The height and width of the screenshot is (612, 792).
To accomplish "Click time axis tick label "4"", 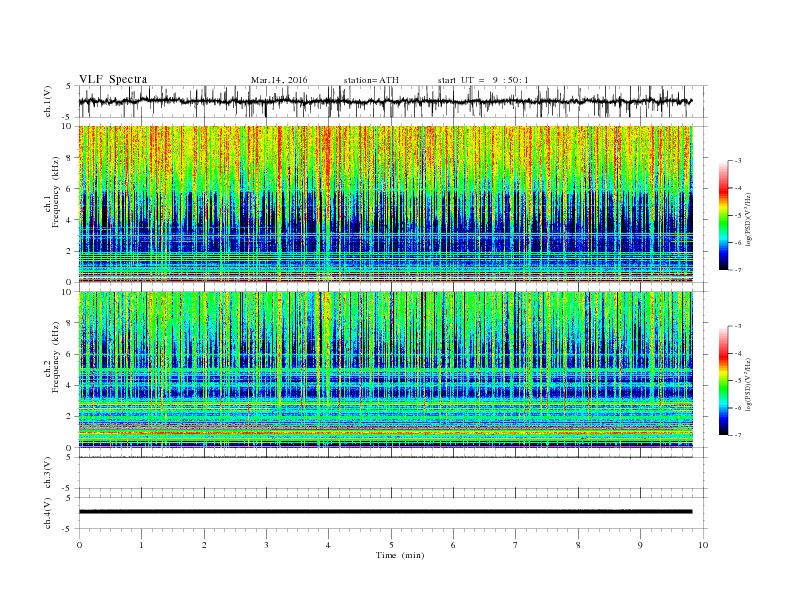I will (x=328, y=545).
